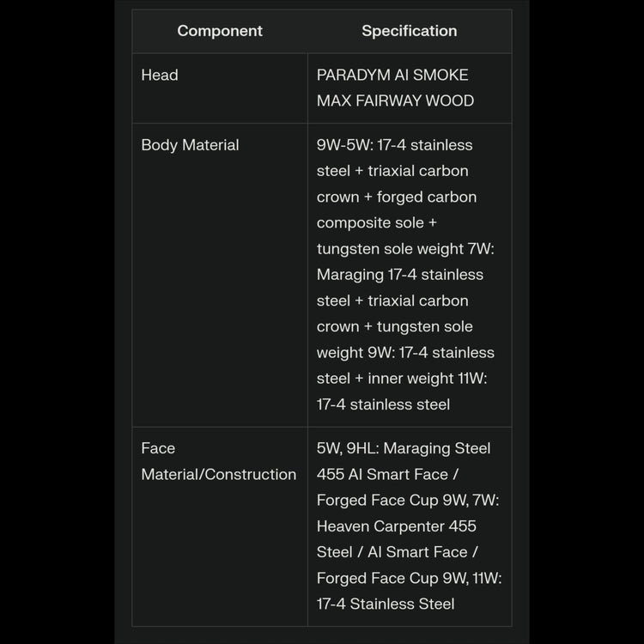
Task: Select the Head row label
Action: tap(160, 75)
